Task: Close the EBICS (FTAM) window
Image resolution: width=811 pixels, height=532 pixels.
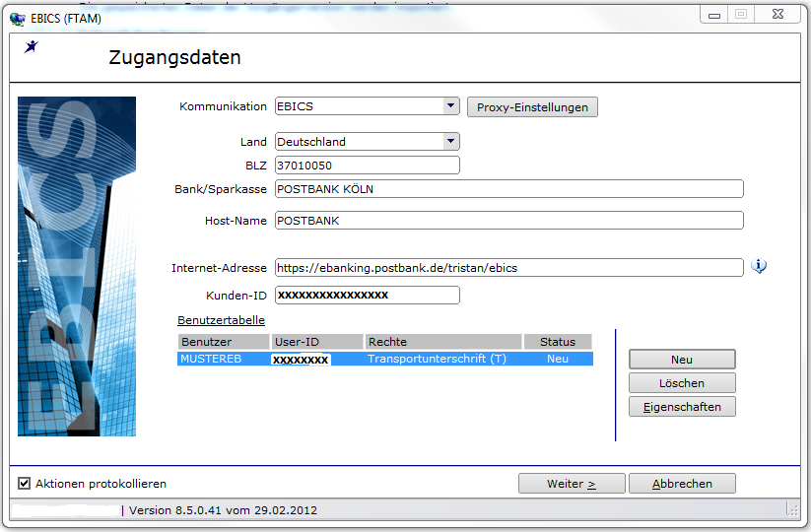Action: click(x=777, y=15)
